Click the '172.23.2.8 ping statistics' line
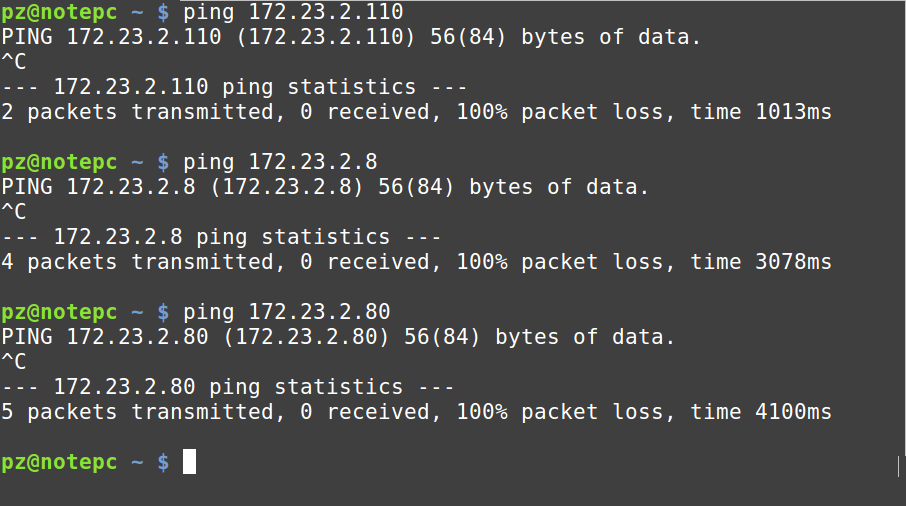906x506 pixels. [221, 237]
